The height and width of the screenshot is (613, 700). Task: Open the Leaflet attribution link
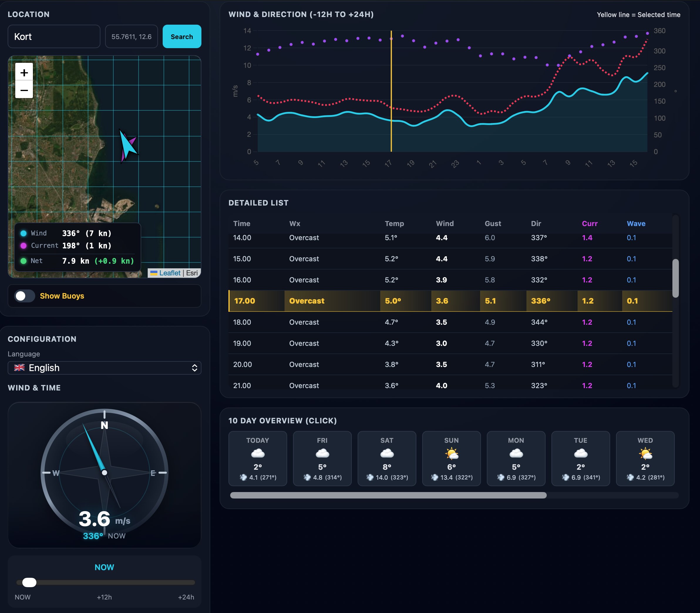tap(170, 273)
